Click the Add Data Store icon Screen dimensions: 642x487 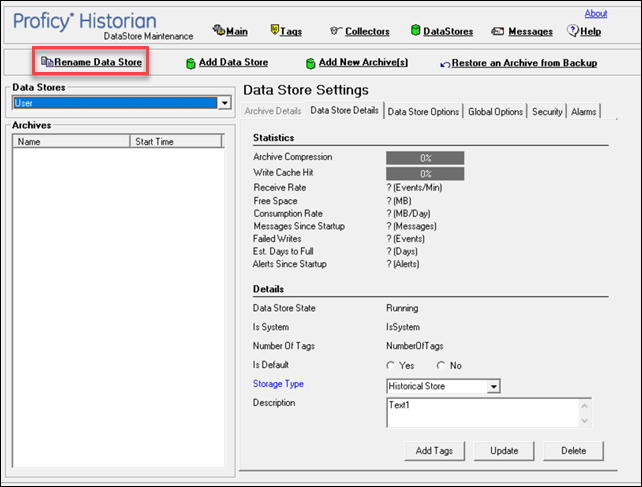point(190,63)
